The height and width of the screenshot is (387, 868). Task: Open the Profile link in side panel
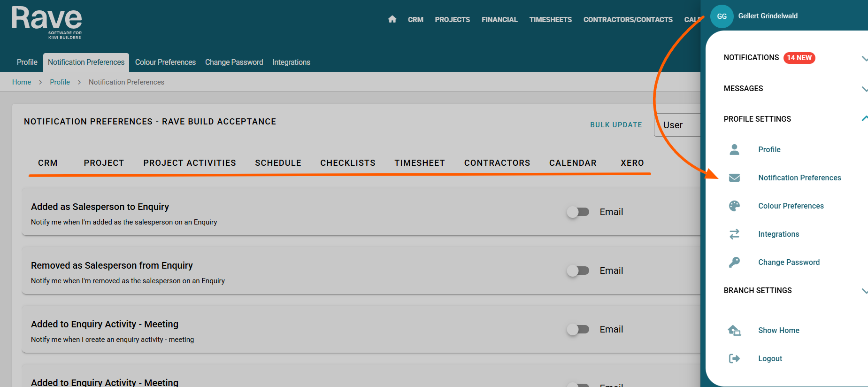tap(769, 149)
